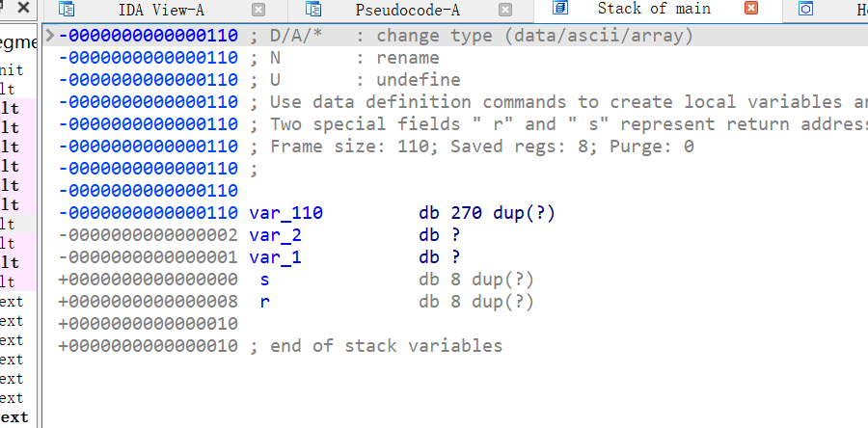Image resolution: width=868 pixels, height=428 pixels.
Task: Click 'db 270 dup(?)' definition
Action: (x=487, y=213)
